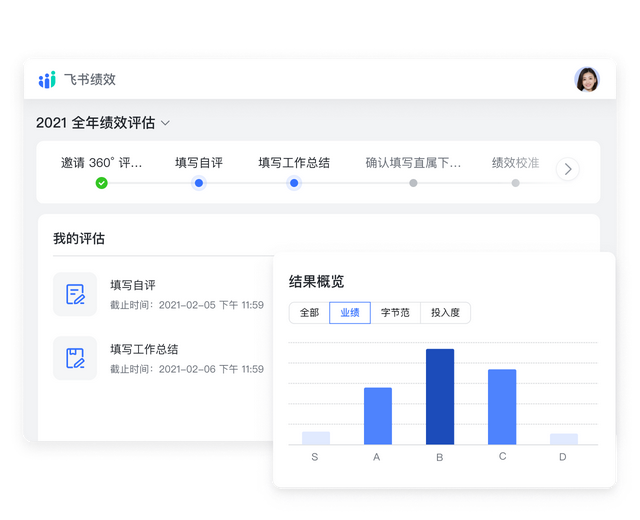Click the dark blue B grade bar

(440, 397)
